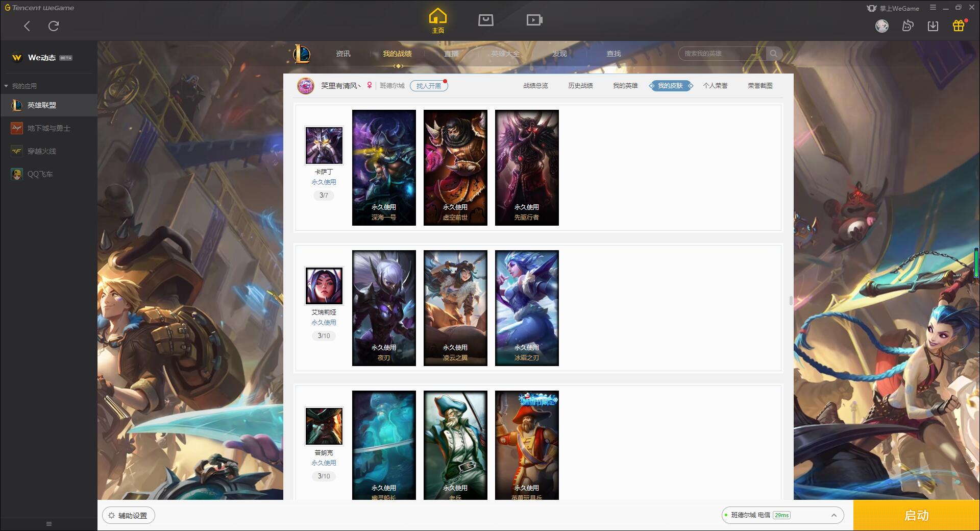
Task: Open the 虚空前世 skin card
Action: [455, 167]
